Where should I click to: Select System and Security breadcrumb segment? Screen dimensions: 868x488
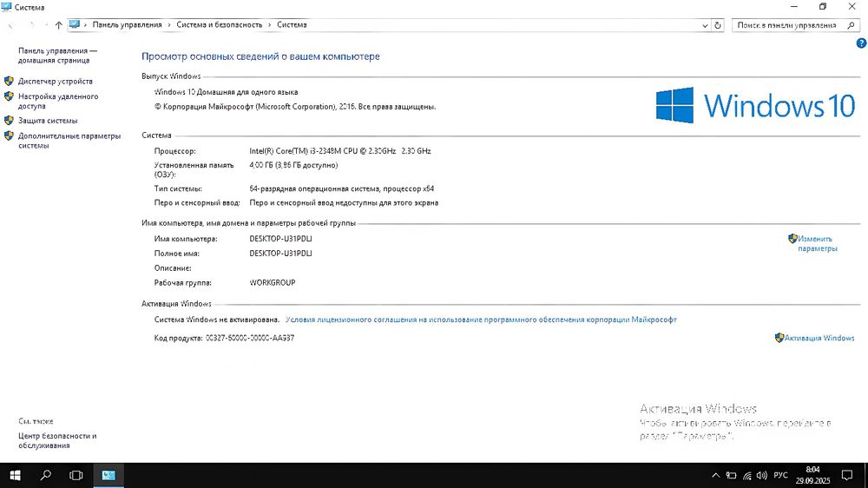(220, 25)
